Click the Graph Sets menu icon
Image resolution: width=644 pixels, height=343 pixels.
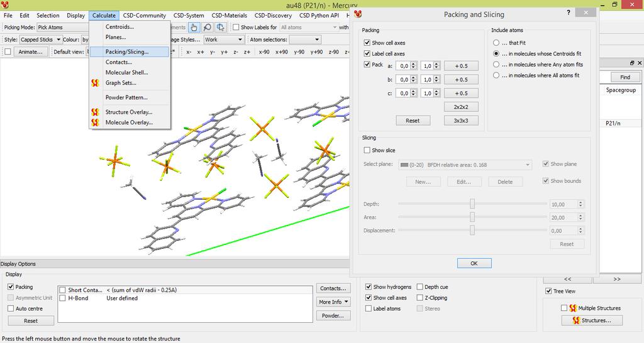point(96,83)
